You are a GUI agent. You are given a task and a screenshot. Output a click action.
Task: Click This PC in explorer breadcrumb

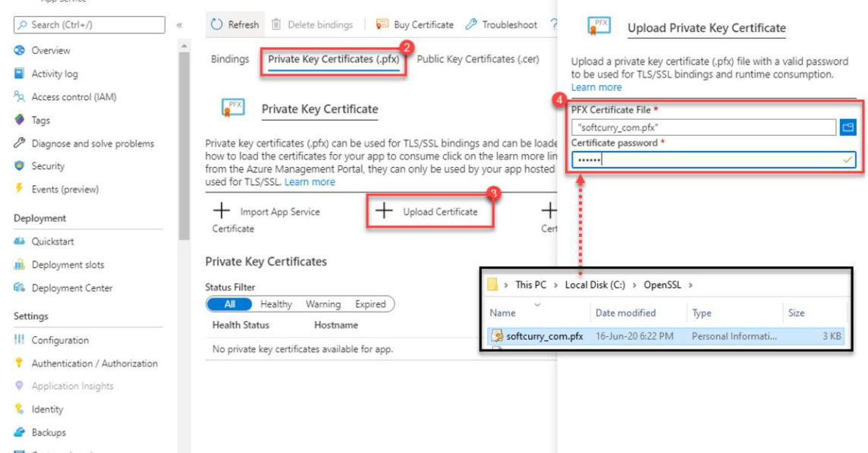point(530,285)
